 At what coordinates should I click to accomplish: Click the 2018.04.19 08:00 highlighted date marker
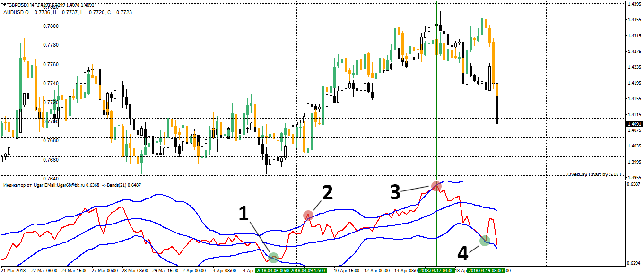(x=486, y=271)
